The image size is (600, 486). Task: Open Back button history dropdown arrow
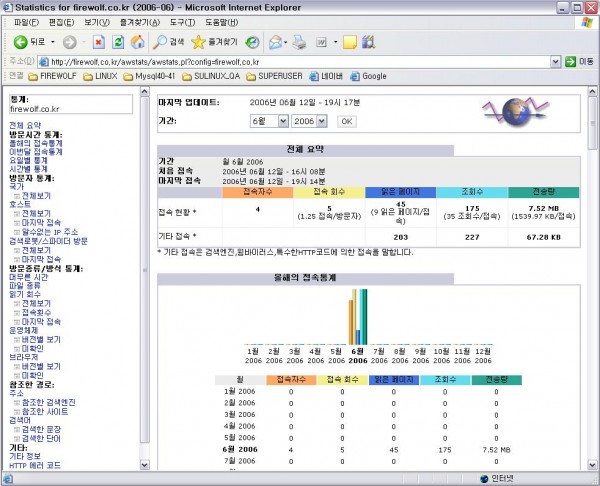[x=53, y=42]
